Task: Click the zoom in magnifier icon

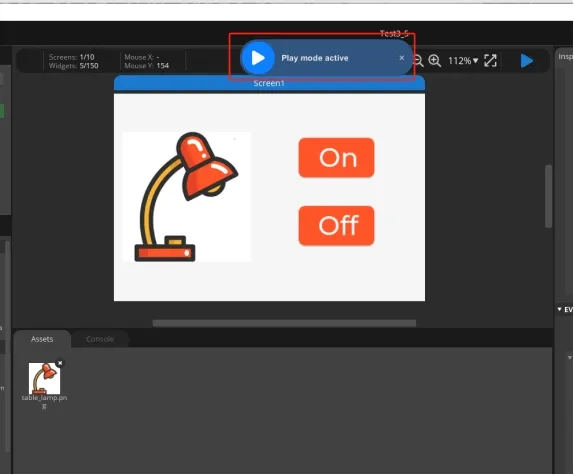Action: point(435,61)
